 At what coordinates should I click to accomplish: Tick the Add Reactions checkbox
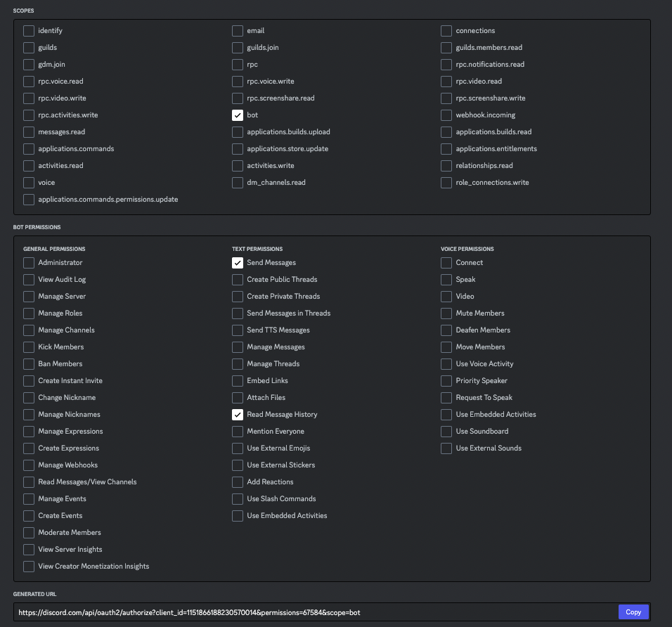click(x=238, y=482)
